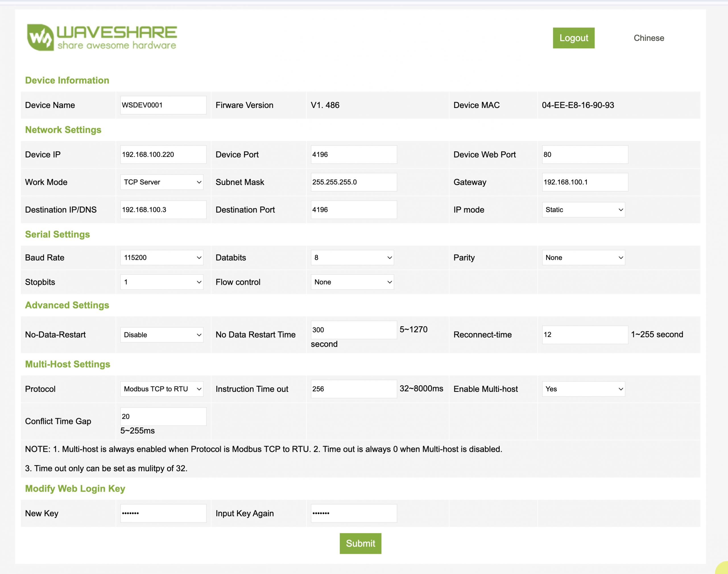Viewport: 728px width, 574px height.
Task: Expand the Parity dropdown
Action: (x=583, y=257)
